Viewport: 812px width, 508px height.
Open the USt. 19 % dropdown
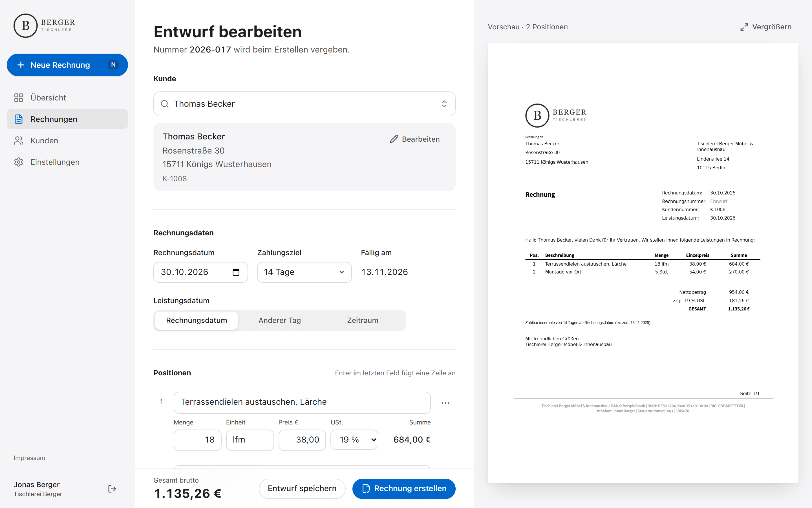pos(354,440)
